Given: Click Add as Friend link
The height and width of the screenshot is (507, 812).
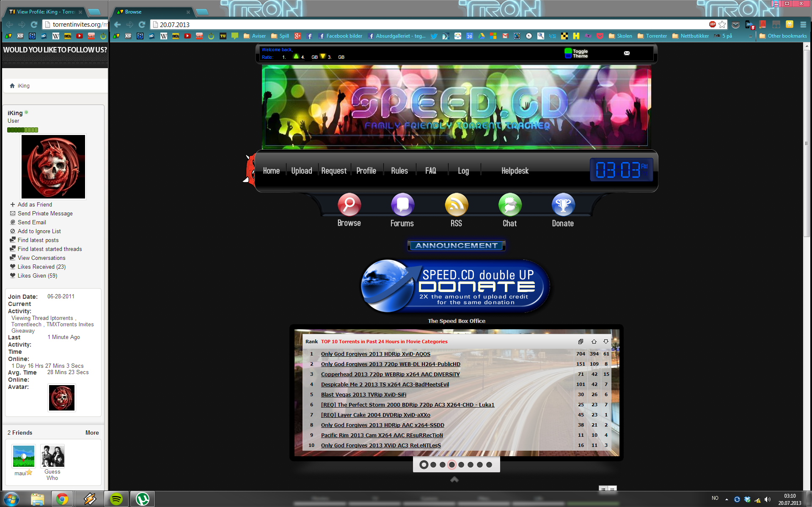Looking at the screenshot, I should pyautogui.click(x=35, y=204).
